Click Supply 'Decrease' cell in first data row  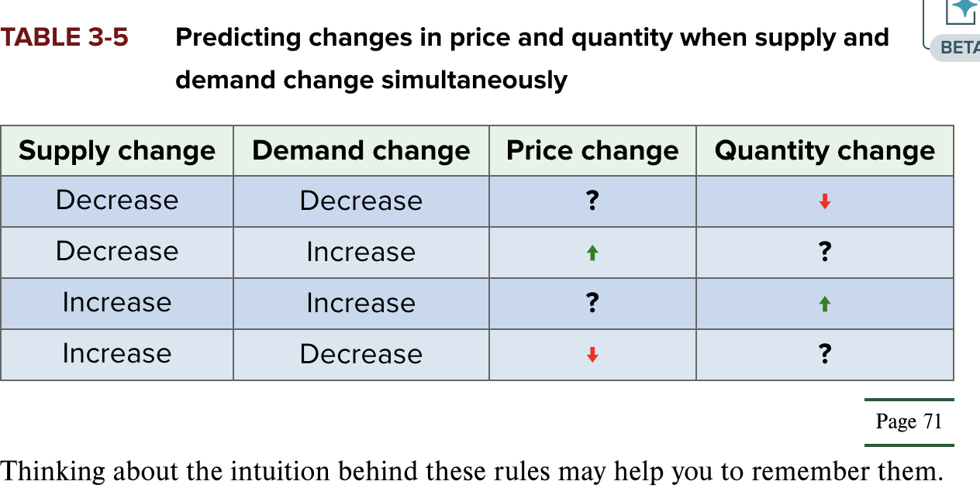(x=117, y=201)
